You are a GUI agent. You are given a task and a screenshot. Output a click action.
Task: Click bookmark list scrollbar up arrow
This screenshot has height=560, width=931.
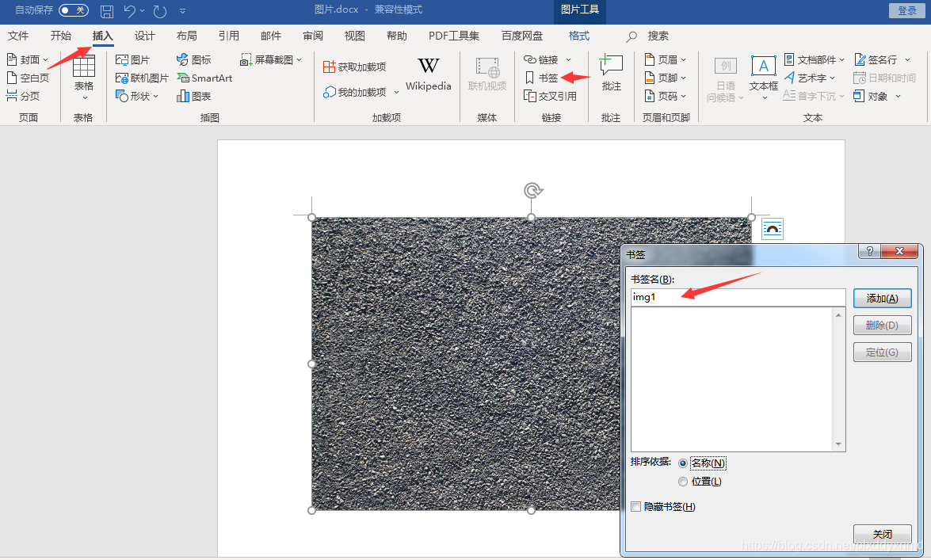[x=838, y=314]
